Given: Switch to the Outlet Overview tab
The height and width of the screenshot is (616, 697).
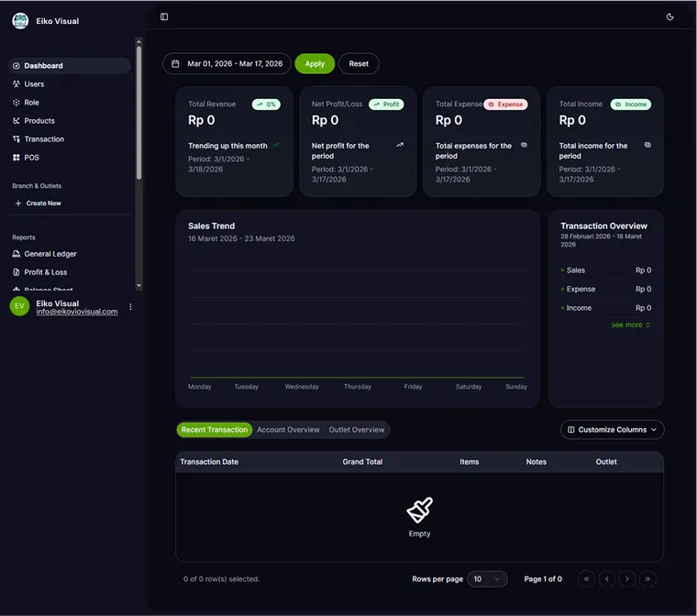Looking at the screenshot, I should click(357, 430).
